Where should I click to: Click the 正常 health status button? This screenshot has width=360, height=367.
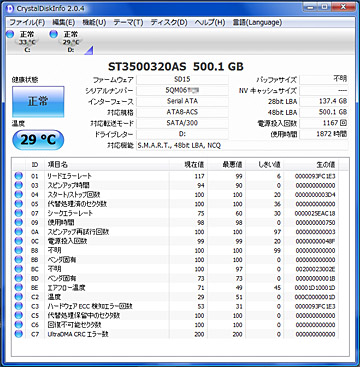click(38, 102)
